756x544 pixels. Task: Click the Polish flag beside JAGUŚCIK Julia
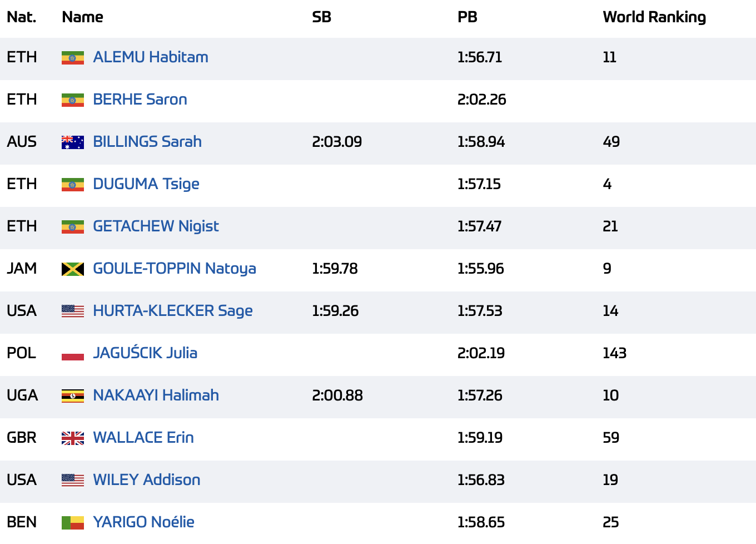point(72,354)
